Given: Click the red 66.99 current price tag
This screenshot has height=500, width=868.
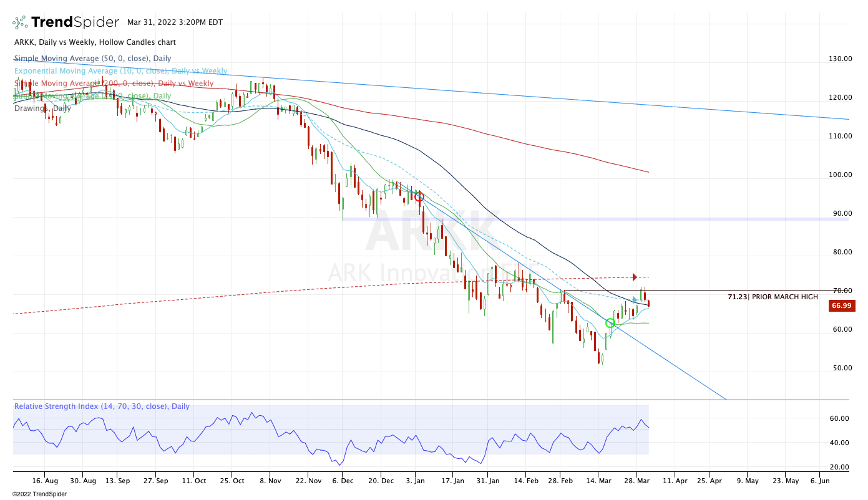Looking at the screenshot, I should coord(841,305).
